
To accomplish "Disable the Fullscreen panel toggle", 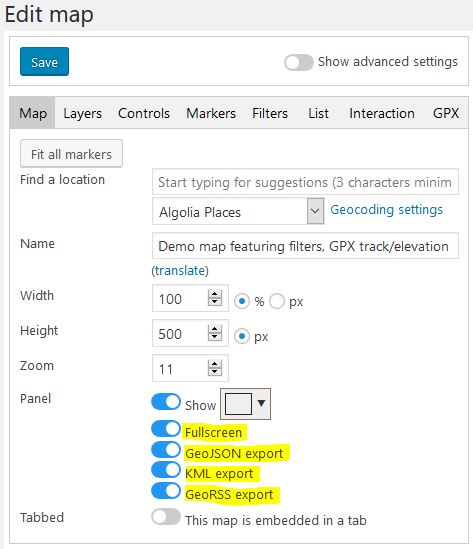I will (x=166, y=429).
